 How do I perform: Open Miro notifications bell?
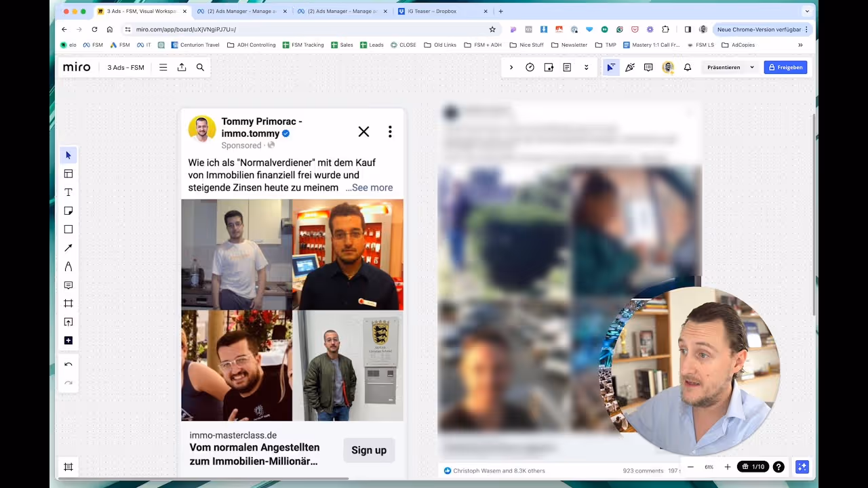688,67
